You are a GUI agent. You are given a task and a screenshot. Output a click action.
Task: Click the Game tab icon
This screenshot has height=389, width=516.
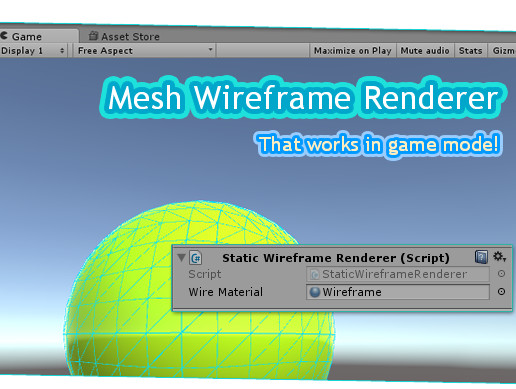click(x=4, y=35)
